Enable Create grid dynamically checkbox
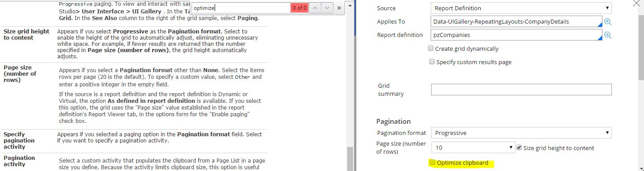The image size is (644, 171). pos(431,49)
